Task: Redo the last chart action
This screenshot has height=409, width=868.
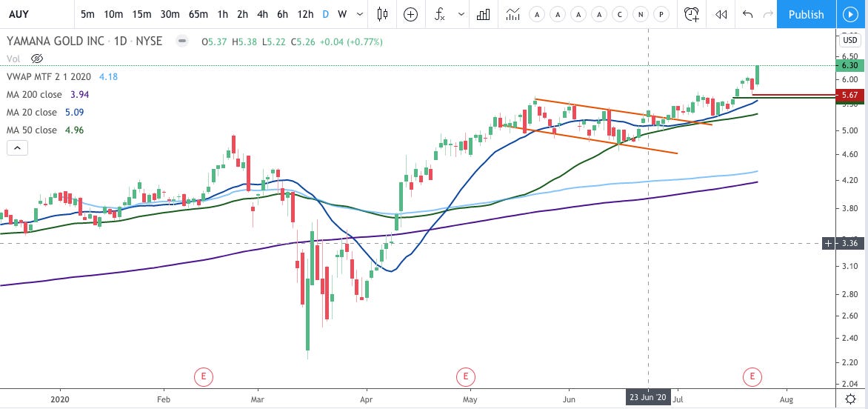Action: (x=768, y=14)
